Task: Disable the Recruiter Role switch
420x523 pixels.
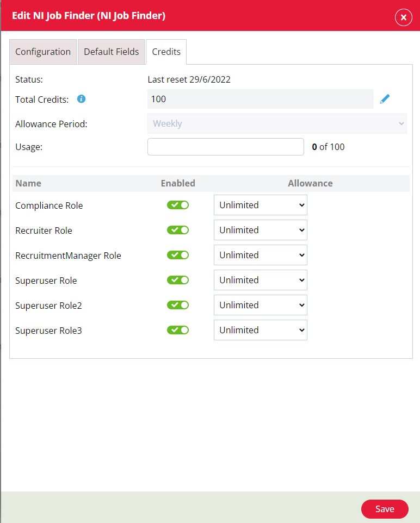Action: coord(178,230)
